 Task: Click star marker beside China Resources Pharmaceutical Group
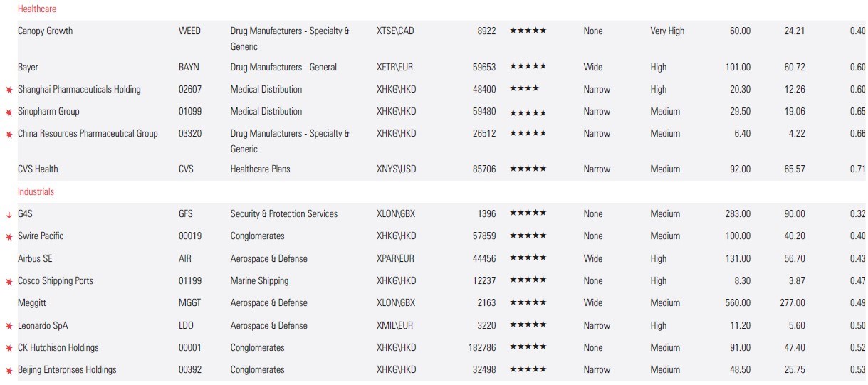coord(9,135)
